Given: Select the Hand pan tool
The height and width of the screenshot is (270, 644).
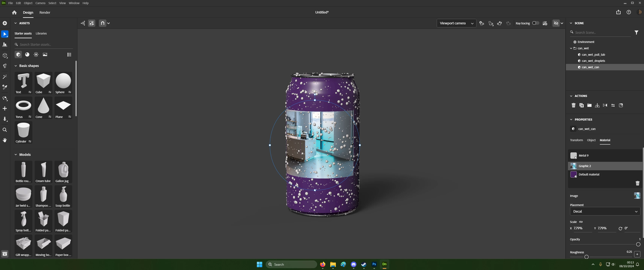Looking at the screenshot, I should pos(4,140).
